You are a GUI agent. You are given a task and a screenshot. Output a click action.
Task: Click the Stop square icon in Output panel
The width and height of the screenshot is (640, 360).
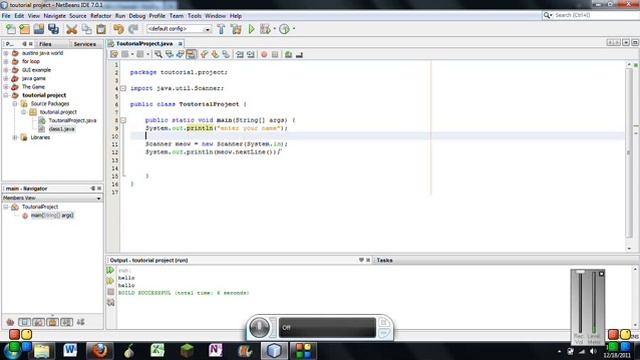pyautogui.click(x=111, y=292)
